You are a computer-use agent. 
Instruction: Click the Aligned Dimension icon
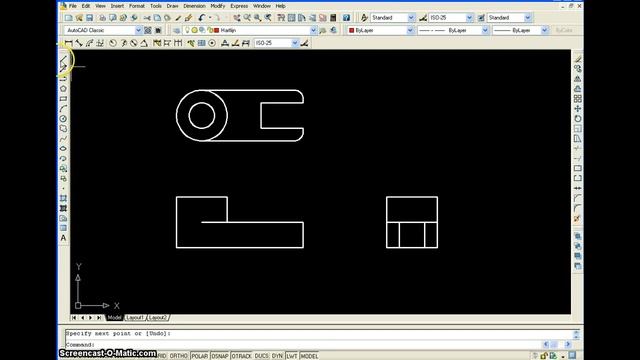(x=79, y=43)
